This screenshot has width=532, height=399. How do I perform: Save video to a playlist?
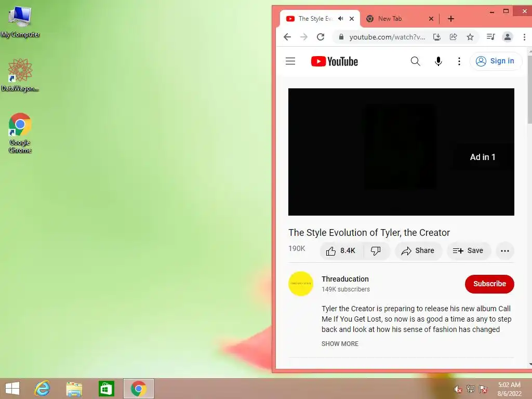(x=468, y=251)
